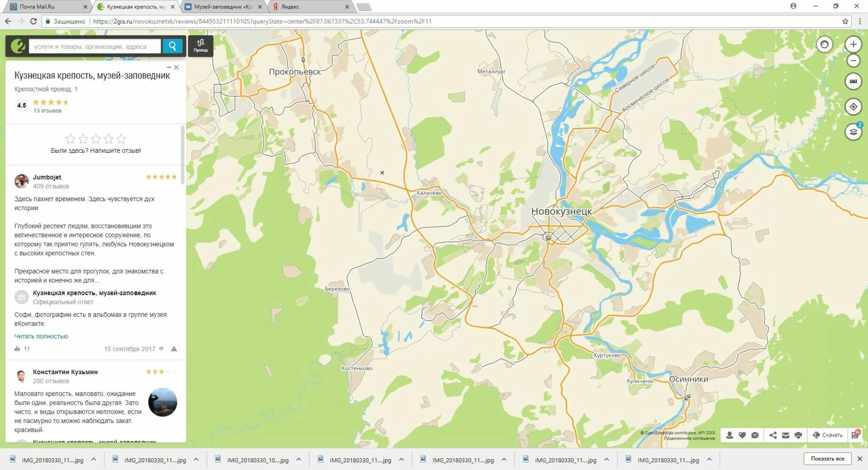Open a new browser tab

(x=364, y=7)
